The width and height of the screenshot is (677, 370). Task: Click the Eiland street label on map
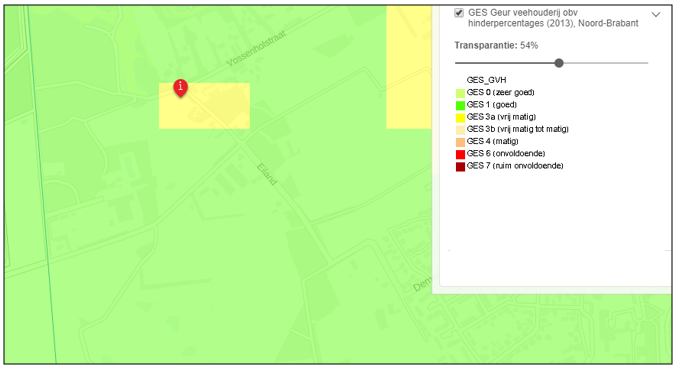(267, 174)
